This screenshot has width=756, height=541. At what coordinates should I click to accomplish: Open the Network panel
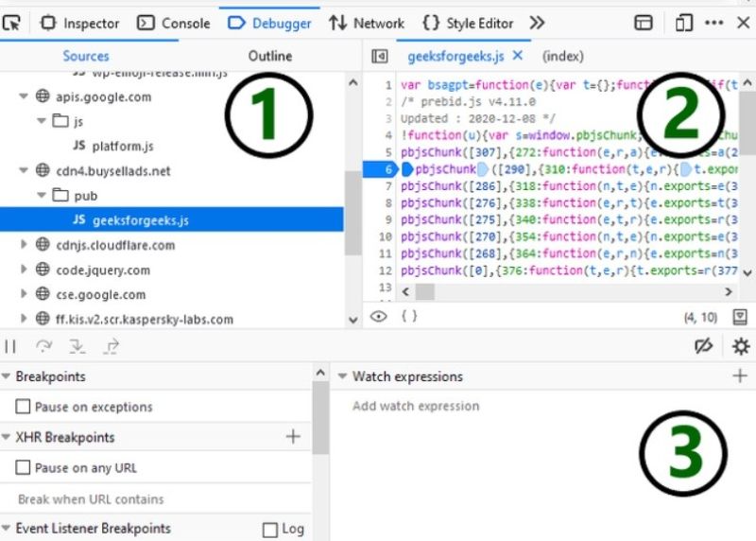(367, 23)
